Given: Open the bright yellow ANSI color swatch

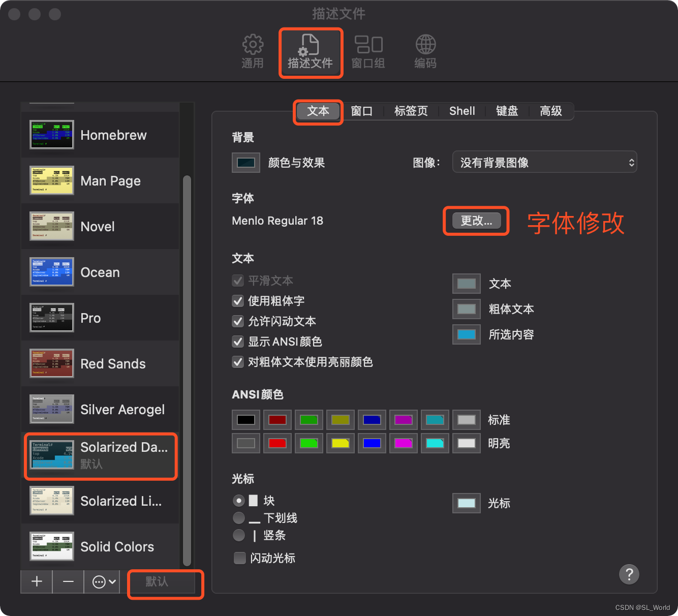Looking at the screenshot, I should (340, 443).
